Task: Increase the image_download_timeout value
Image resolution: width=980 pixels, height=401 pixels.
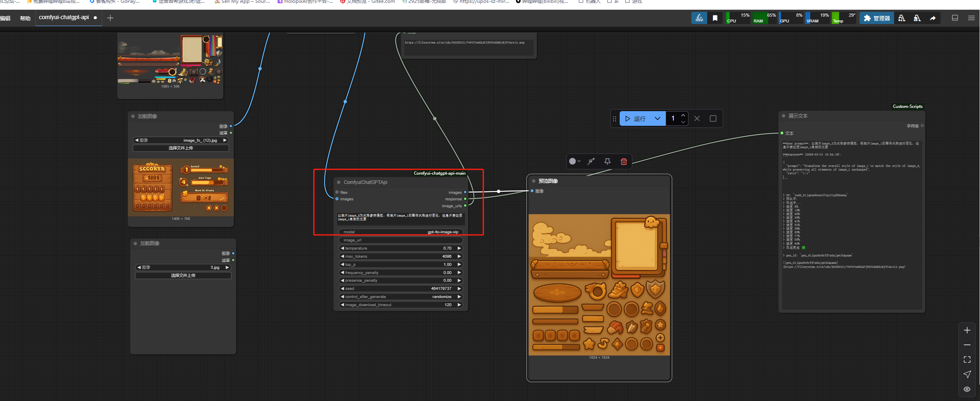Action: click(x=459, y=305)
